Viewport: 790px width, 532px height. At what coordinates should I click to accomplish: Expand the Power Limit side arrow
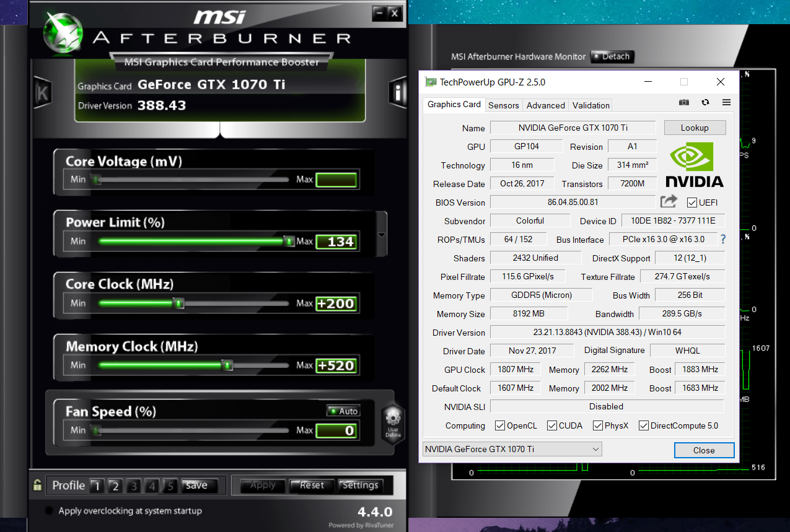382,235
